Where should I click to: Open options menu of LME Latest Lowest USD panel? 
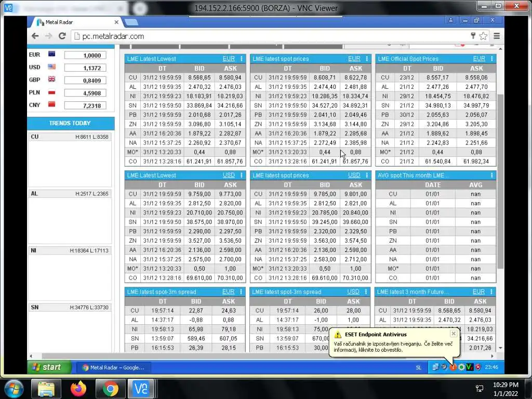point(242,175)
